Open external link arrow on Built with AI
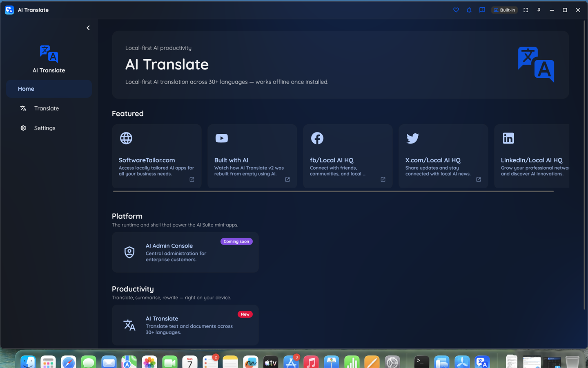Screen dimensions: 588x368 tap(287, 180)
